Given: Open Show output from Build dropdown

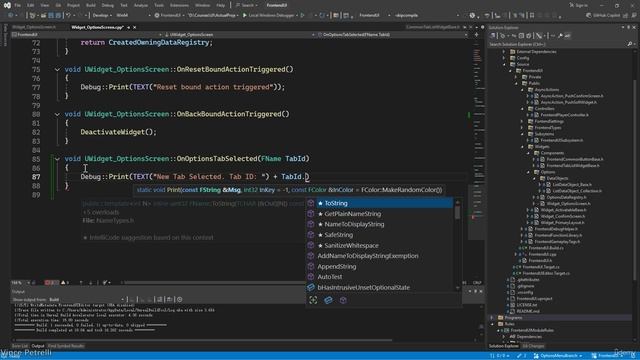Looking at the screenshot, I should click(x=87, y=300).
